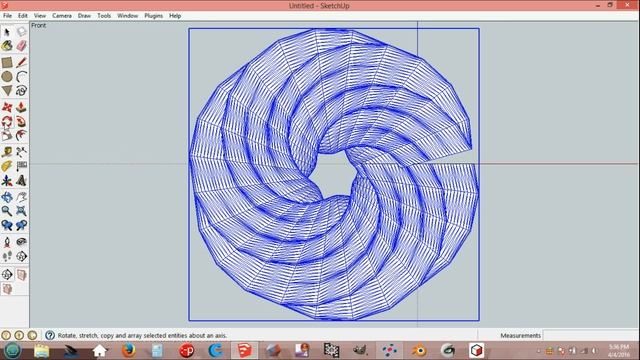
Task: Open Blender from the taskbar
Action: [x=419, y=350]
